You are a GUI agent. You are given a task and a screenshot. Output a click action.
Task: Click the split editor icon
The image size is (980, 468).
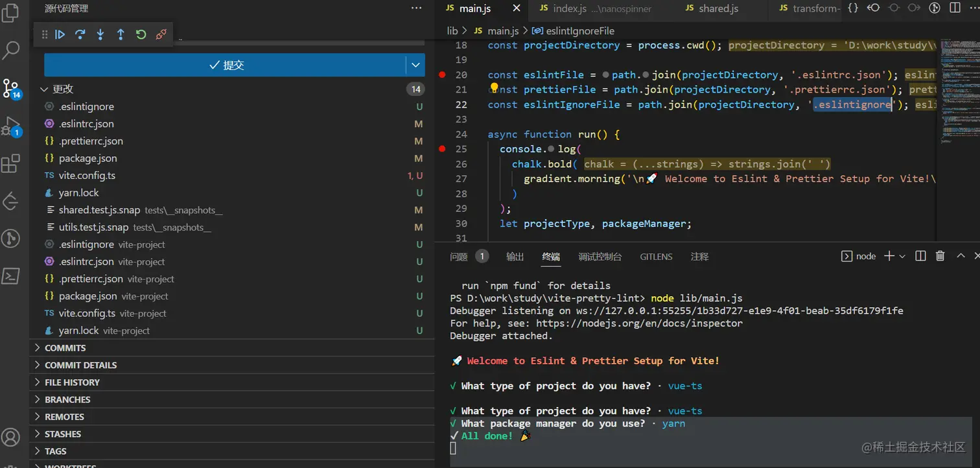pos(955,8)
